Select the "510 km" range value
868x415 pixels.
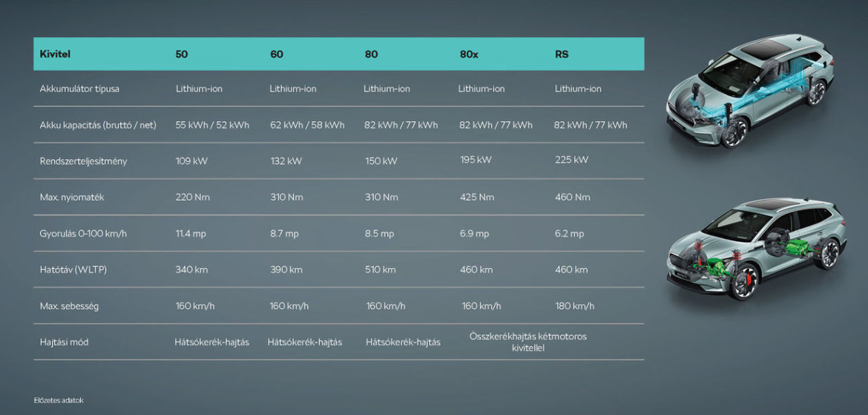(380, 269)
